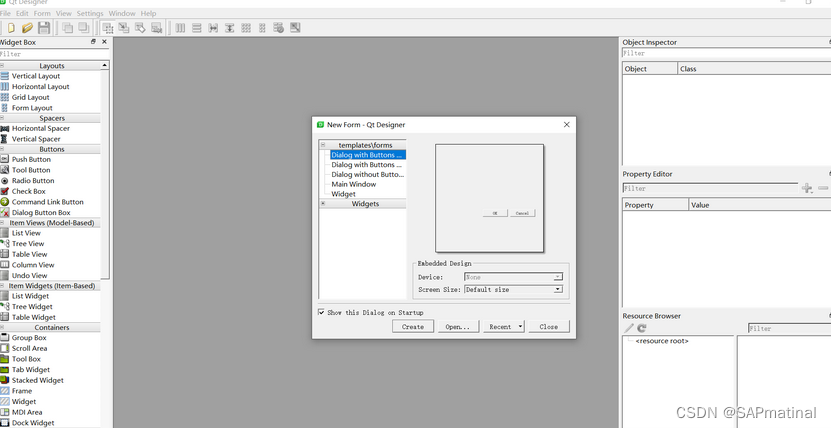
Task: Click the Break Layout toolbar icon
Action: click(279, 28)
